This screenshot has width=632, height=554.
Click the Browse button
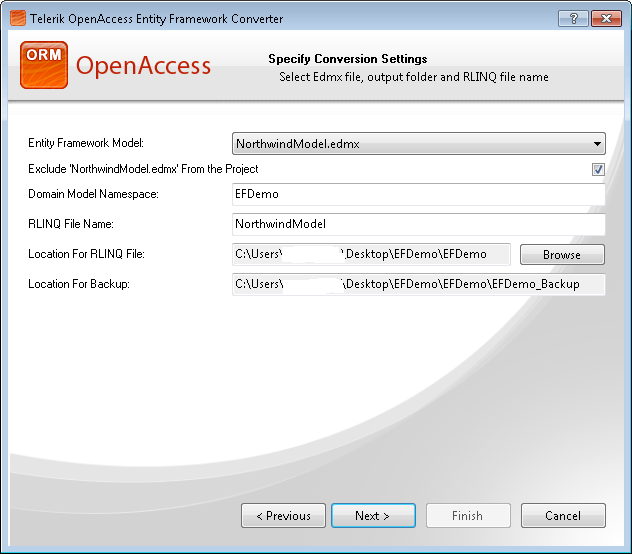562,255
